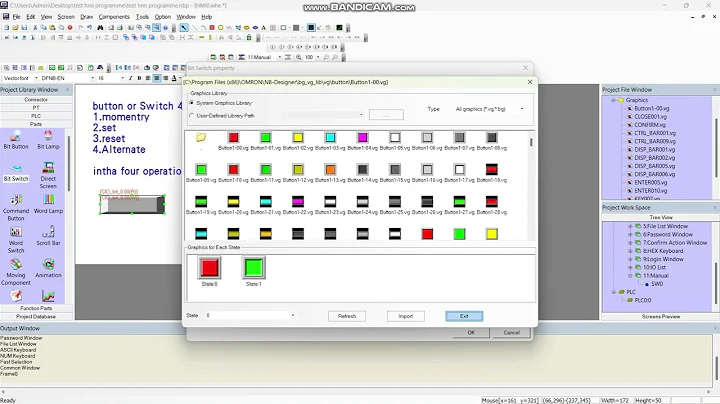Select the Bit Switch part

tap(16, 172)
